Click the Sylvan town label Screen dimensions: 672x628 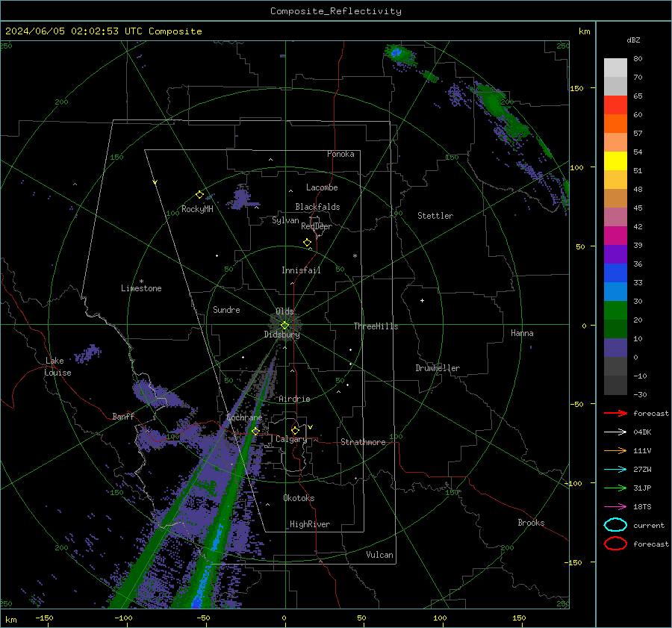[x=285, y=220]
